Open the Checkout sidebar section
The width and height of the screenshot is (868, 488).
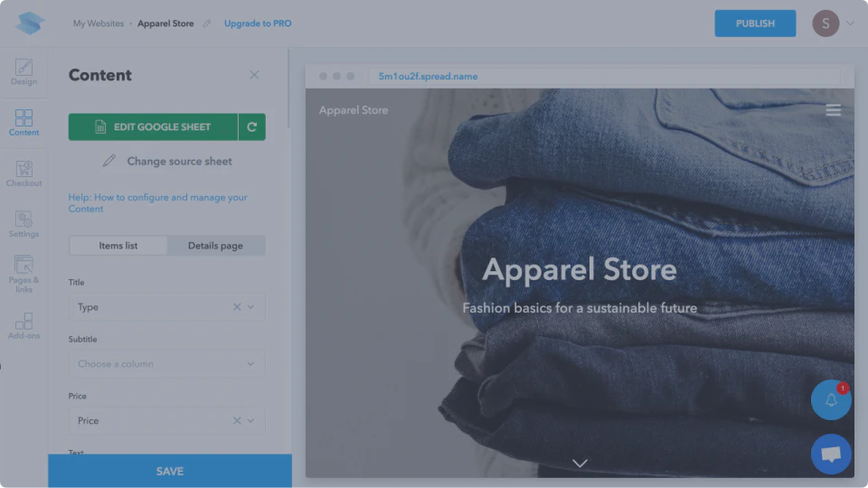(x=24, y=174)
